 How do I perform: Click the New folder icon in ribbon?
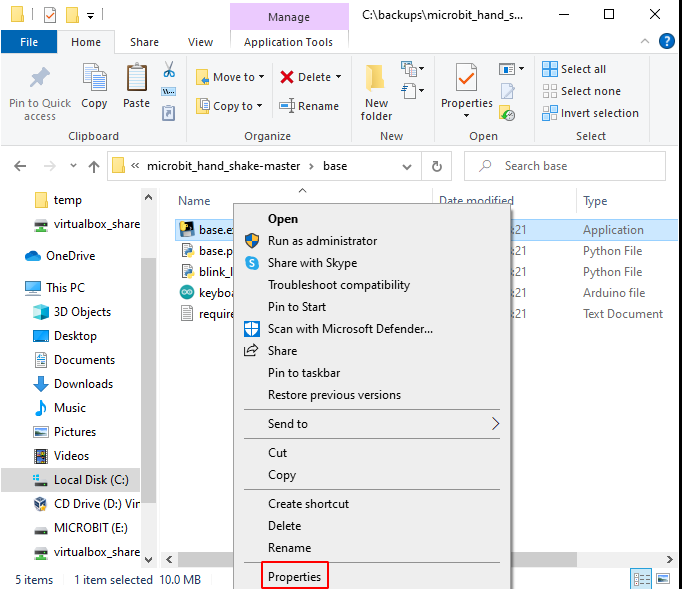pos(376,90)
